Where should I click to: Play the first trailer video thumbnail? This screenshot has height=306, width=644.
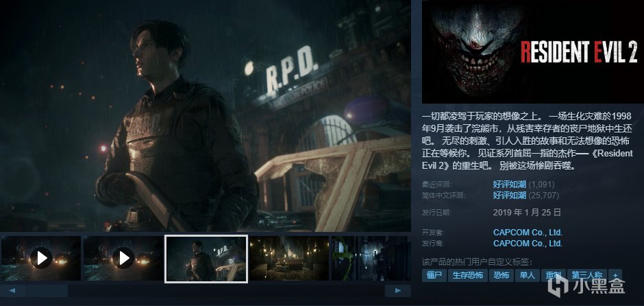[41, 258]
